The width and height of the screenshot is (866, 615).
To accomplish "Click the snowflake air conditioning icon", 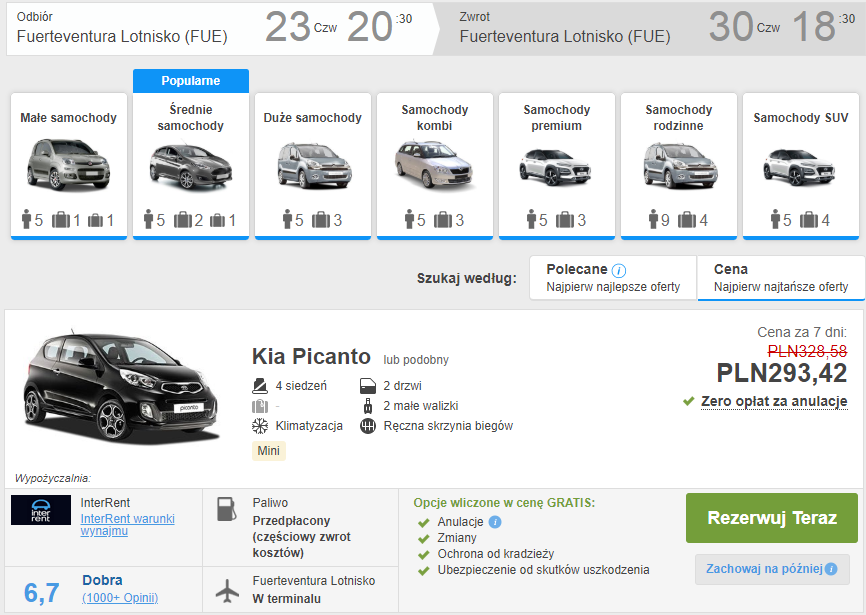I will [260, 426].
